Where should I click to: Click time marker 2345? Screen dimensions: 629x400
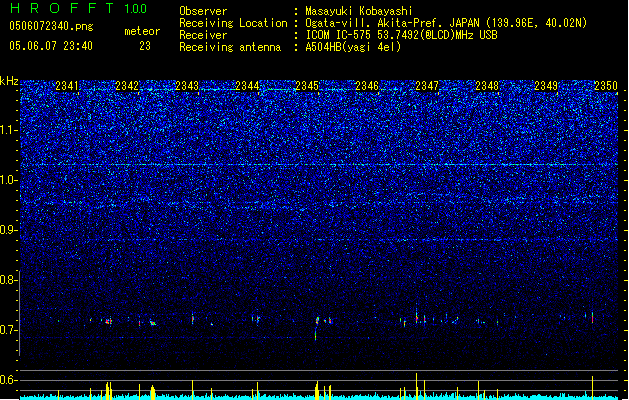pos(307,86)
